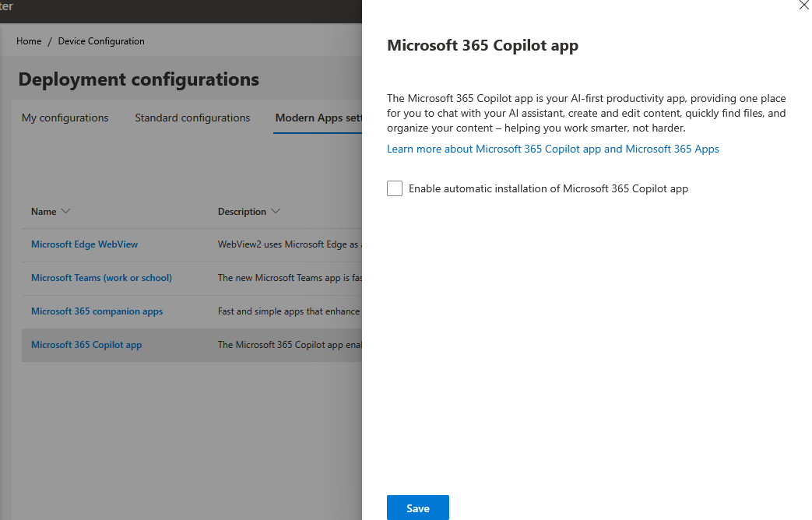Click Device Configuration breadcrumb
The image size is (812, 520).
(101, 41)
